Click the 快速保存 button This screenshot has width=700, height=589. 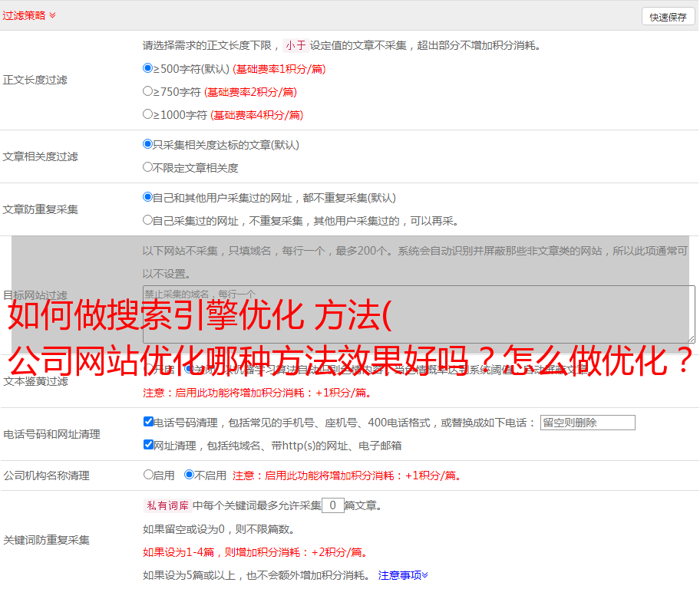(x=668, y=17)
